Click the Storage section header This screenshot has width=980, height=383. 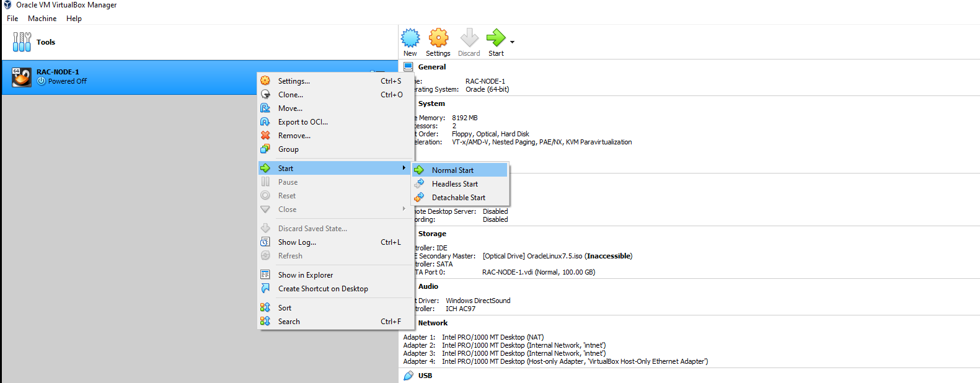(432, 234)
